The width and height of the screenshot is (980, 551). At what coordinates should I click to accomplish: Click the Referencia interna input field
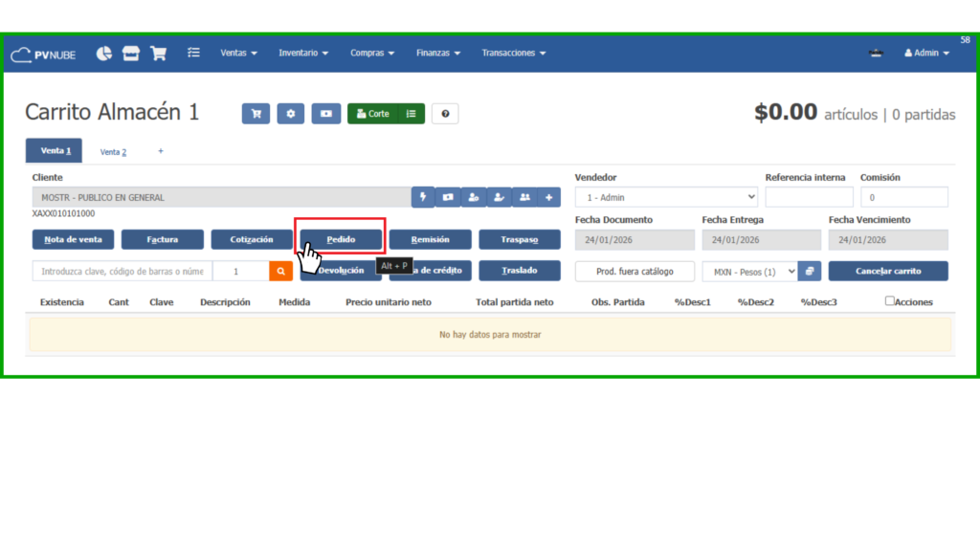(x=809, y=197)
